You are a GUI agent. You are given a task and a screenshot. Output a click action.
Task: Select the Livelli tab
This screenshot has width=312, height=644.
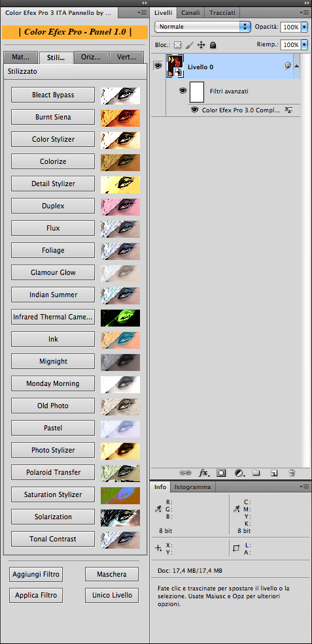(164, 13)
